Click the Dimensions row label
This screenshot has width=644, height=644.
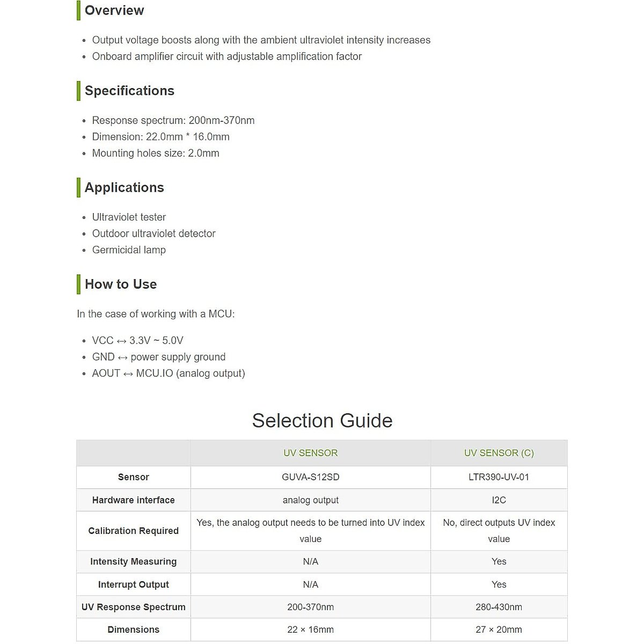click(133, 630)
